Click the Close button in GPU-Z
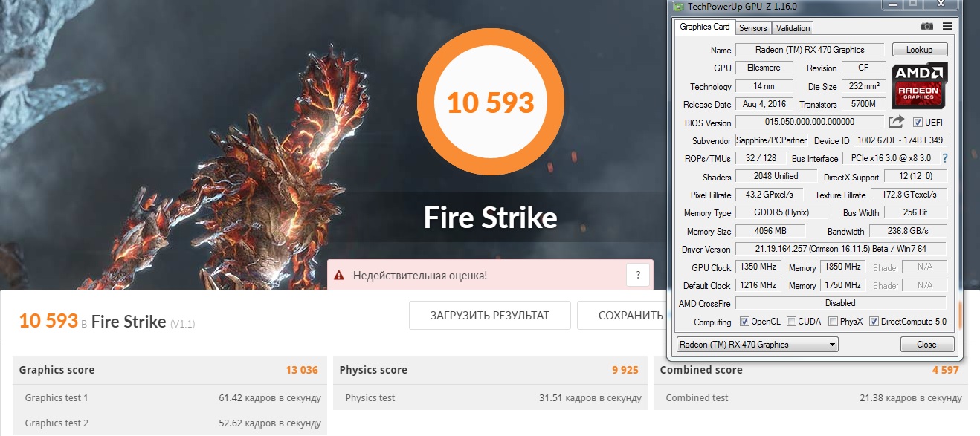This screenshot has height=436, width=980. [926, 345]
